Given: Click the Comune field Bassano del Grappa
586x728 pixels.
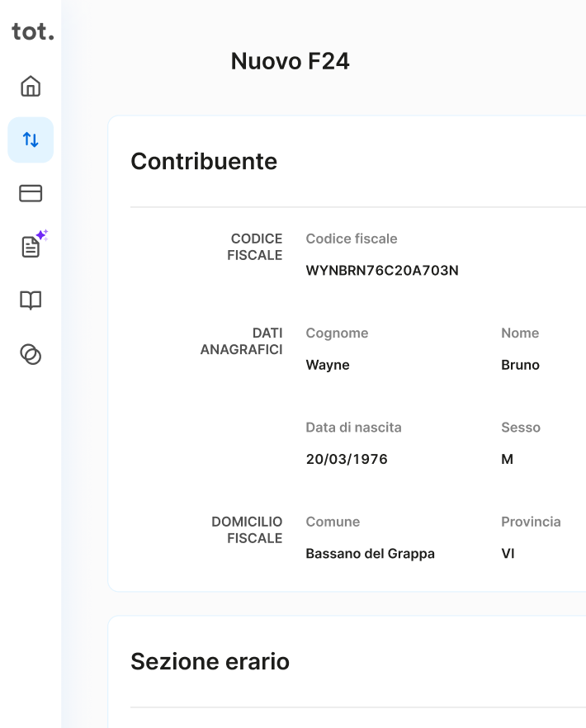Looking at the screenshot, I should (370, 553).
